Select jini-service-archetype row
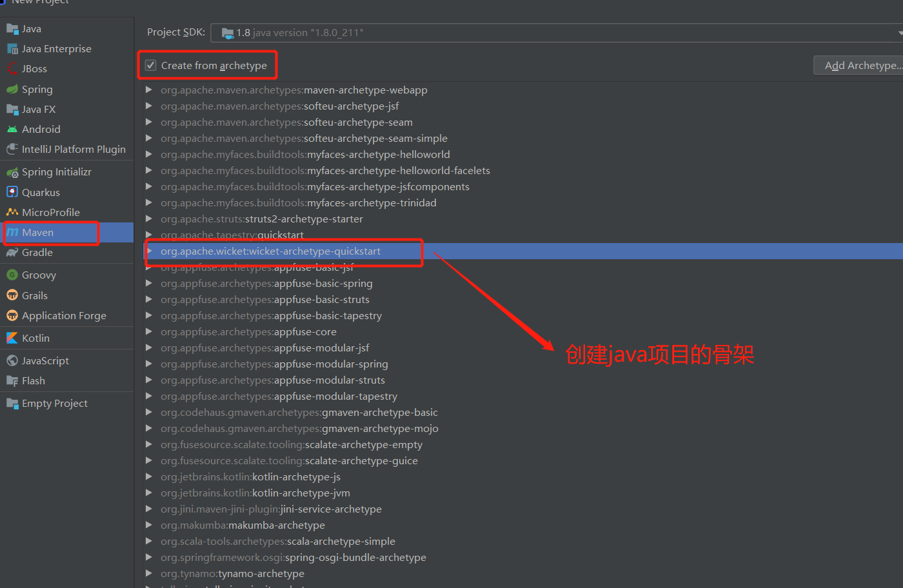Viewport: 903px width, 588px height. click(523, 509)
